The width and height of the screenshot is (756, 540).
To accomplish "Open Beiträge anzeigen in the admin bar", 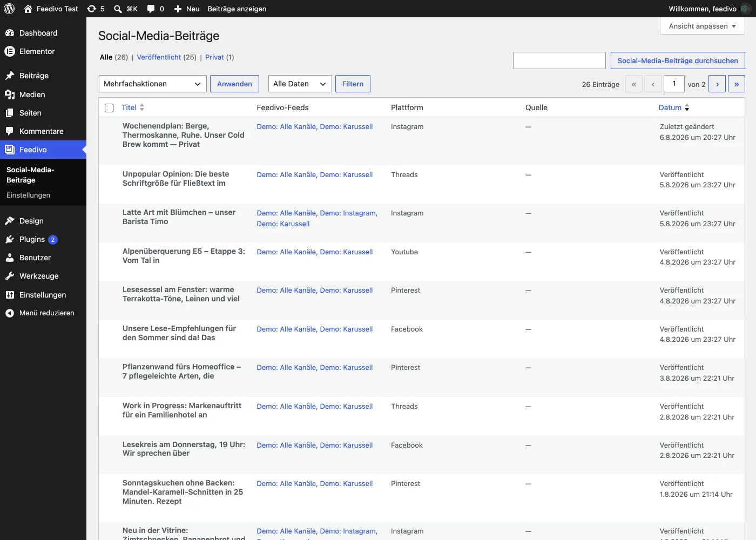I will pos(237,9).
